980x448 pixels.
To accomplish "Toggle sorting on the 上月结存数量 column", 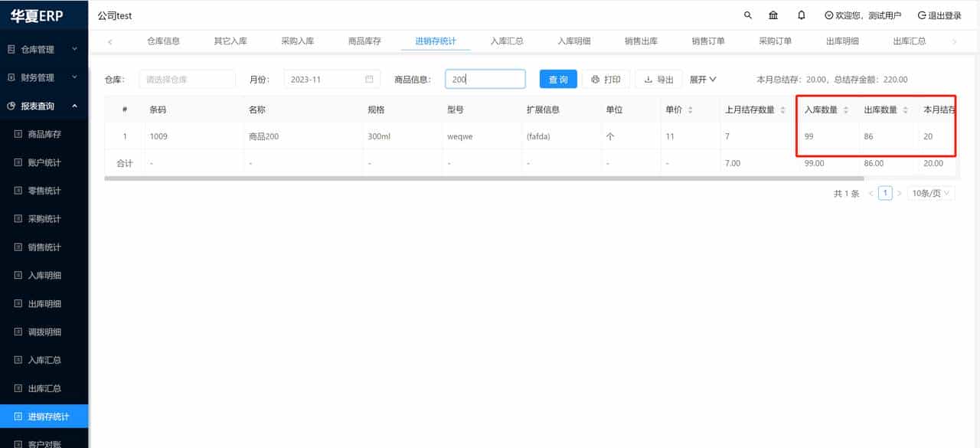I will pos(781,109).
